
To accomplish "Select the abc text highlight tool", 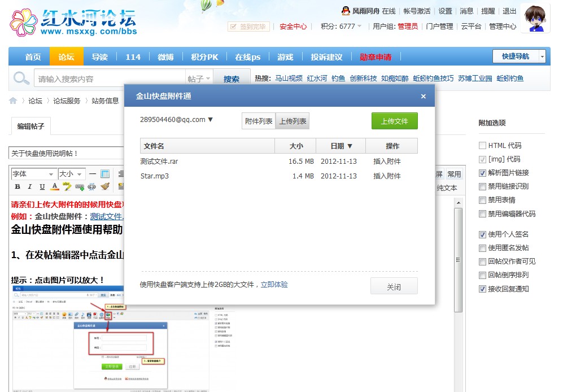I will click(x=67, y=186).
